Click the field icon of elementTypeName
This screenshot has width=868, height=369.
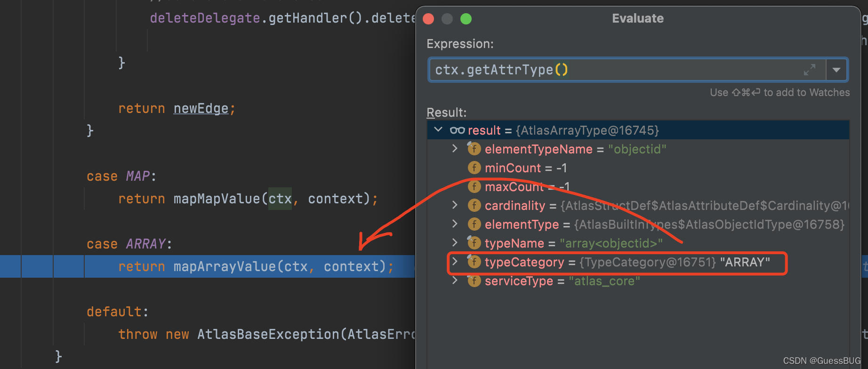(474, 149)
